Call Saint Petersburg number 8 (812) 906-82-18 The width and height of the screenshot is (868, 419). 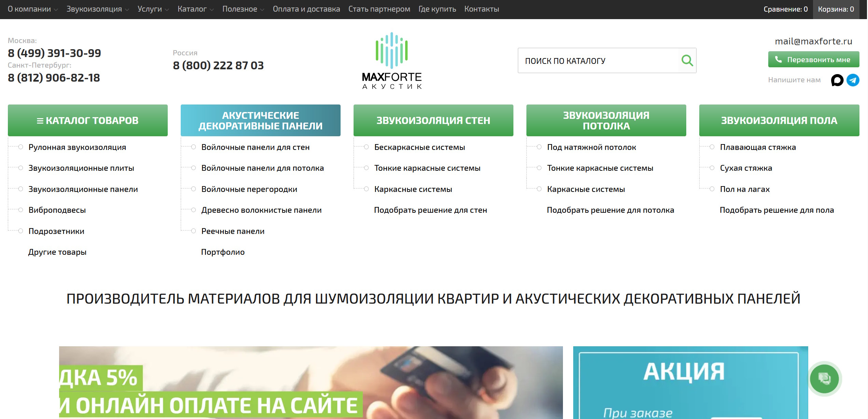point(54,78)
